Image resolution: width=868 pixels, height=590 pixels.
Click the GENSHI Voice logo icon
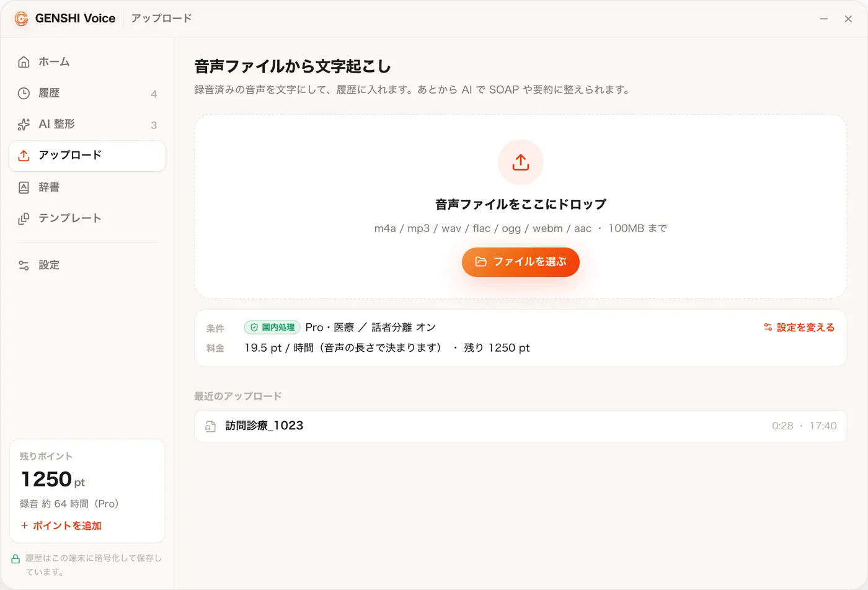[x=21, y=19]
